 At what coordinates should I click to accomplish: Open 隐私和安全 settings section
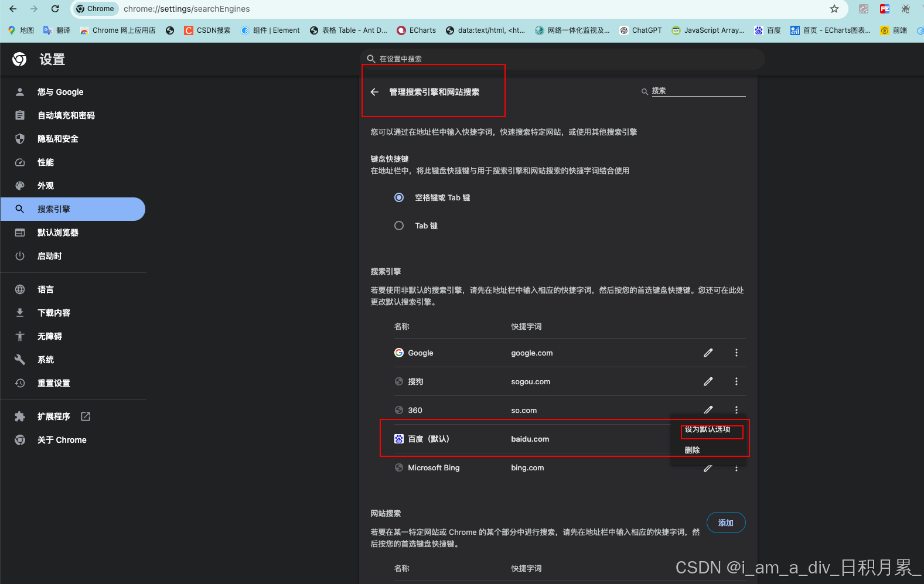73,139
